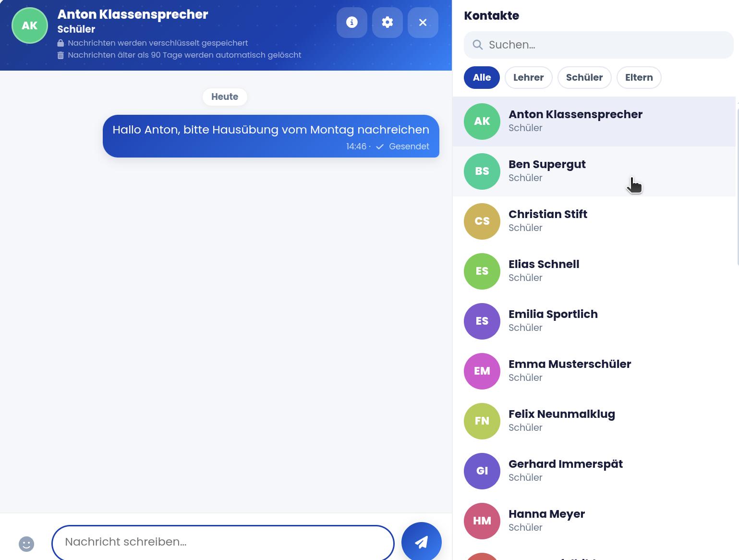Focus the Nachricht schreiben message input
739x560 pixels.
click(x=223, y=542)
